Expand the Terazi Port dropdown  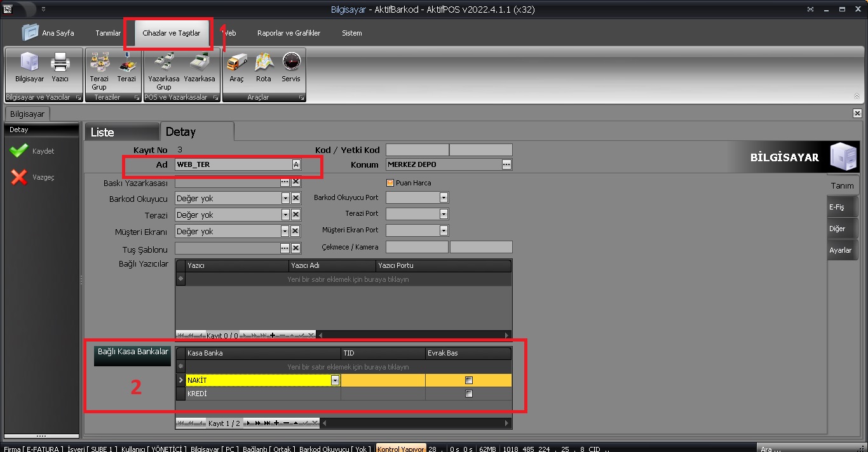point(444,215)
